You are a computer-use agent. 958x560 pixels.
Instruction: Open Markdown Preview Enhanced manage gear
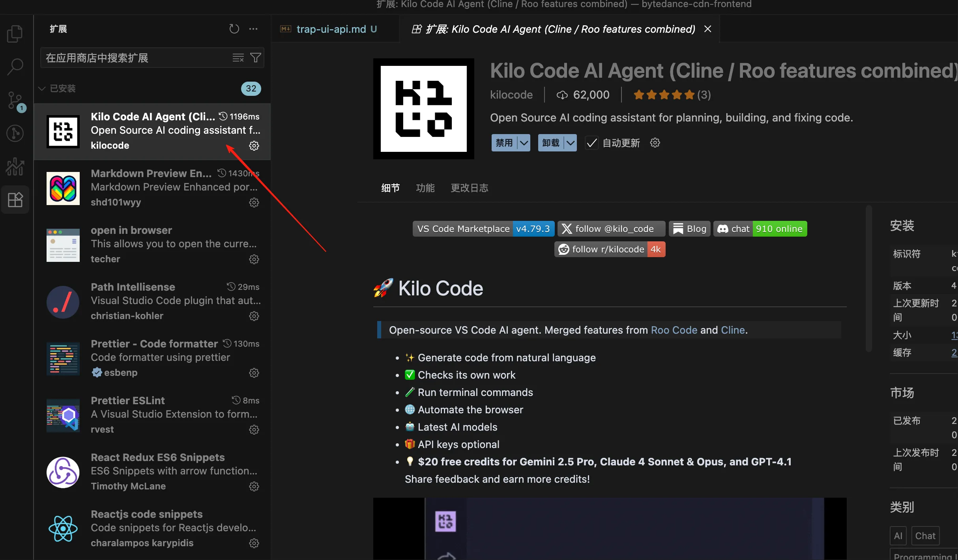click(254, 202)
